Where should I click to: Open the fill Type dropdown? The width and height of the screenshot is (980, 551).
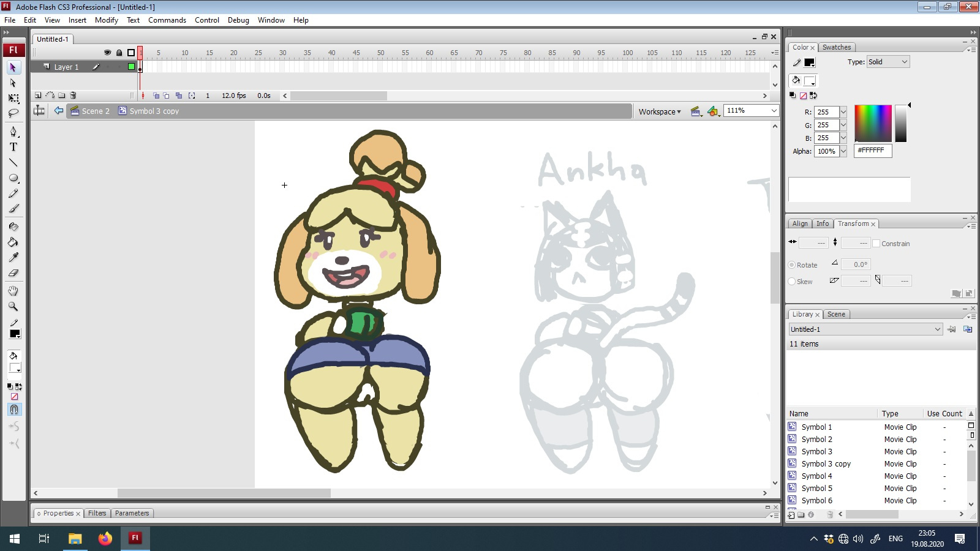coord(888,62)
